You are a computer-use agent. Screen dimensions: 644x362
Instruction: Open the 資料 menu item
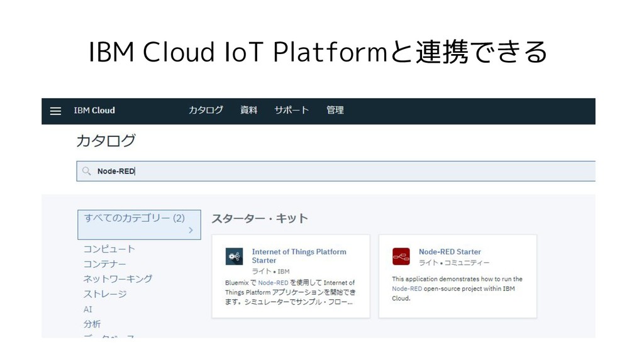click(x=248, y=110)
